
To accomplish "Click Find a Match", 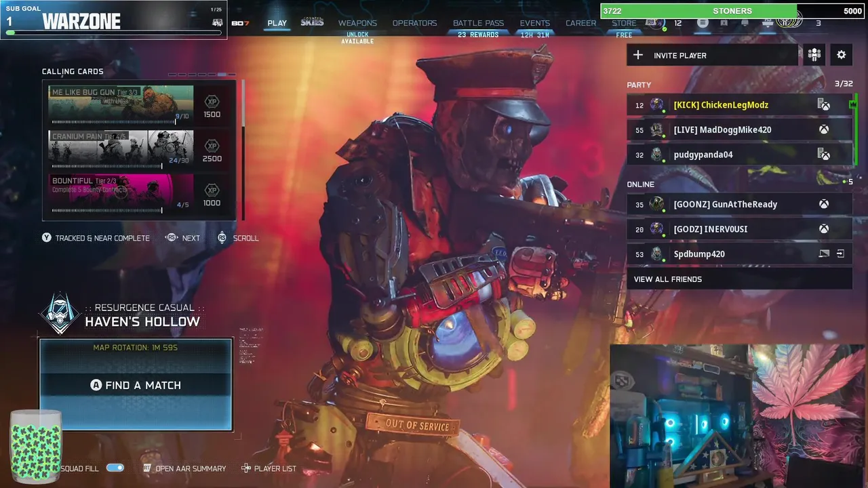I will pyautogui.click(x=136, y=385).
